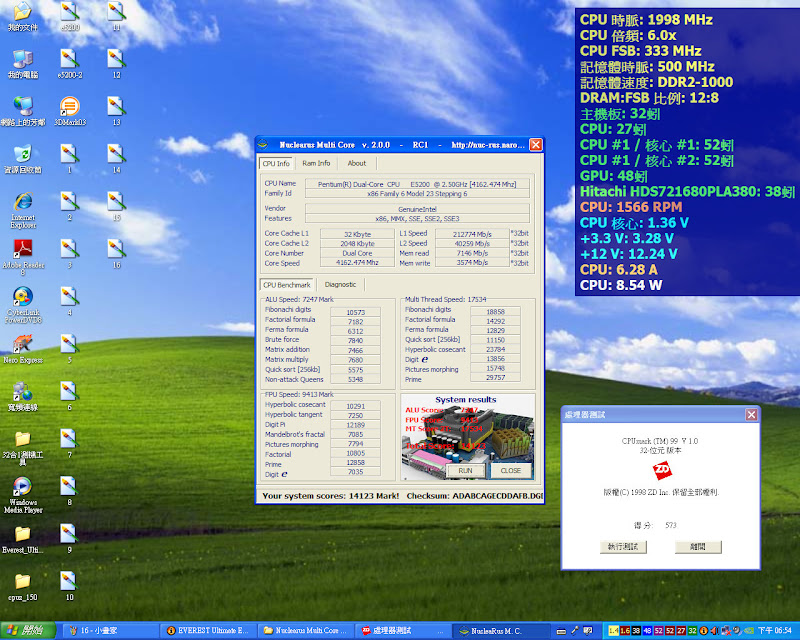This screenshot has height=640, width=800.
Task: Click the red ZD logo in CPUmark
Action: pyautogui.click(x=661, y=468)
